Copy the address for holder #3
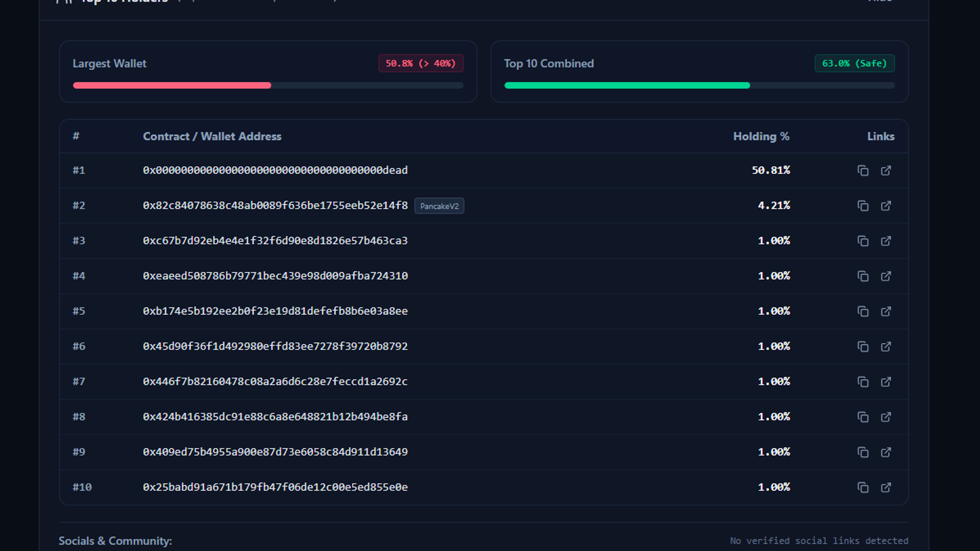This screenshot has width=980, height=551. coord(863,241)
